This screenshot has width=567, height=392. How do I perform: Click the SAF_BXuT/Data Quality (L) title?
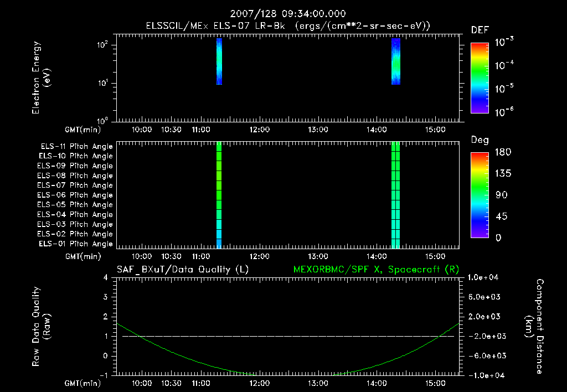[x=183, y=270]
